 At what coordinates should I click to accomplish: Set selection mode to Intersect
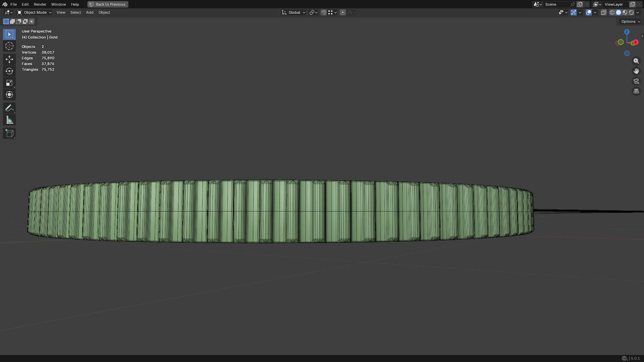click(x=32, y=21)
